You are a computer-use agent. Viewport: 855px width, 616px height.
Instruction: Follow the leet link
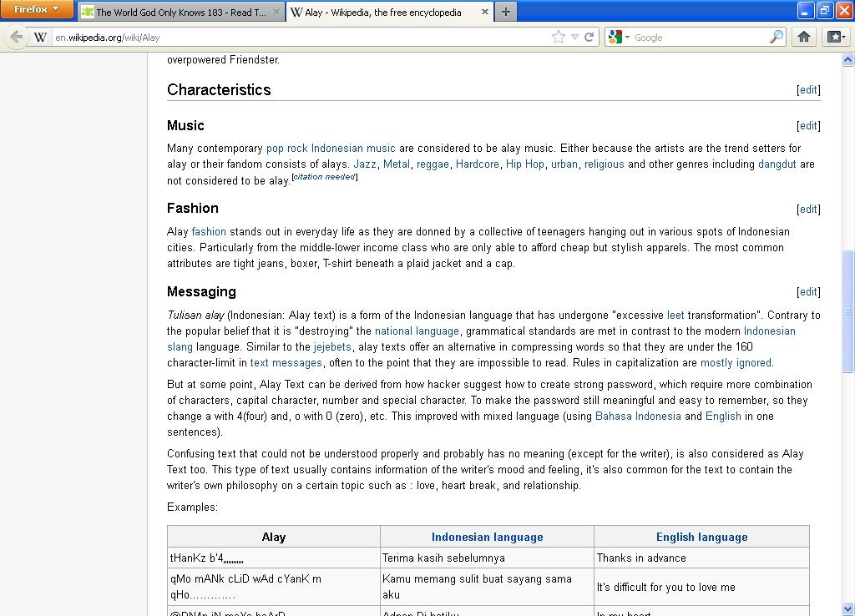coord(675,315)
